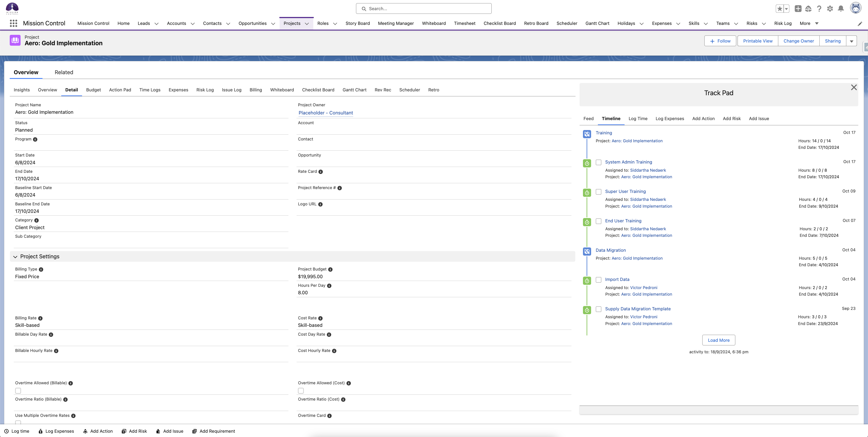Open the Help question mark icon
This screenshot has height=437, width=868.
pyautogui.click(x=819, y=9)
